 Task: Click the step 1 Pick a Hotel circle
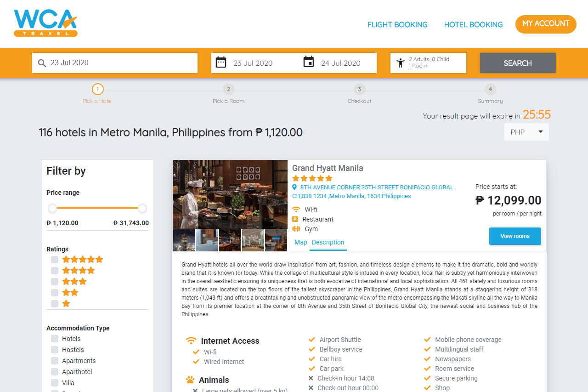pos(97,89)
